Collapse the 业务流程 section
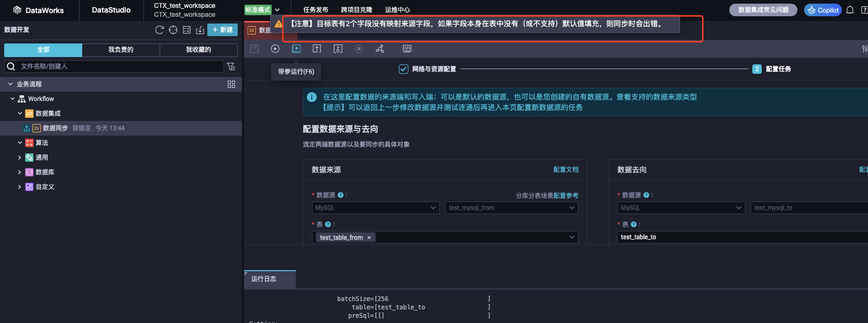 point(10,84)
